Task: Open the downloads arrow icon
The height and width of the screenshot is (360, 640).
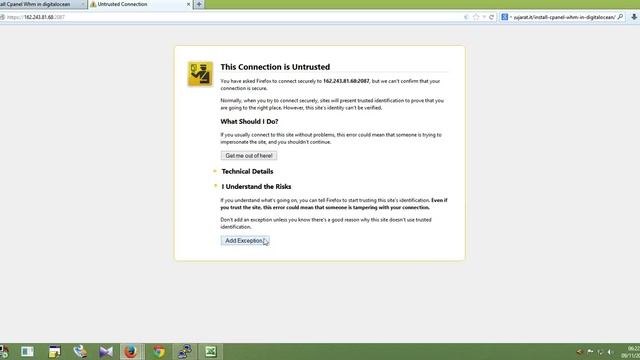Action: 634,17
